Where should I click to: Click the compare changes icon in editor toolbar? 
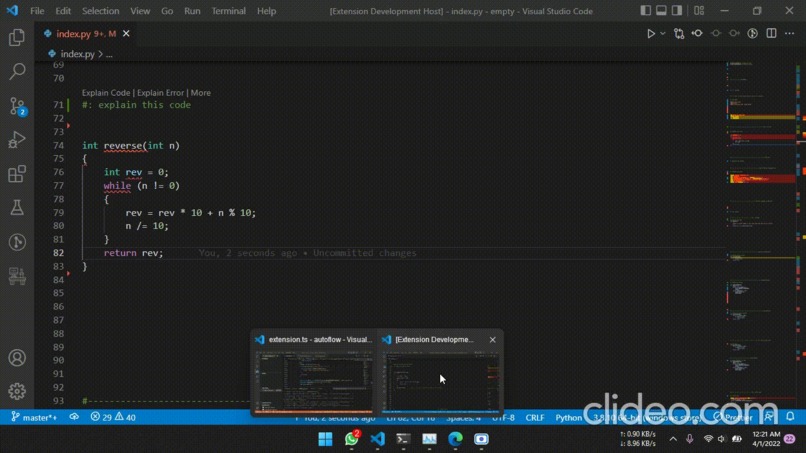click(x=679, y=33)
